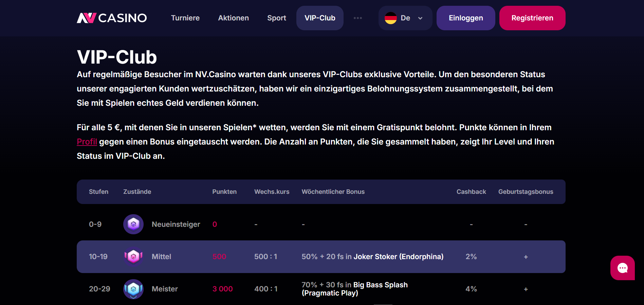Click the German flag icon

391,18
